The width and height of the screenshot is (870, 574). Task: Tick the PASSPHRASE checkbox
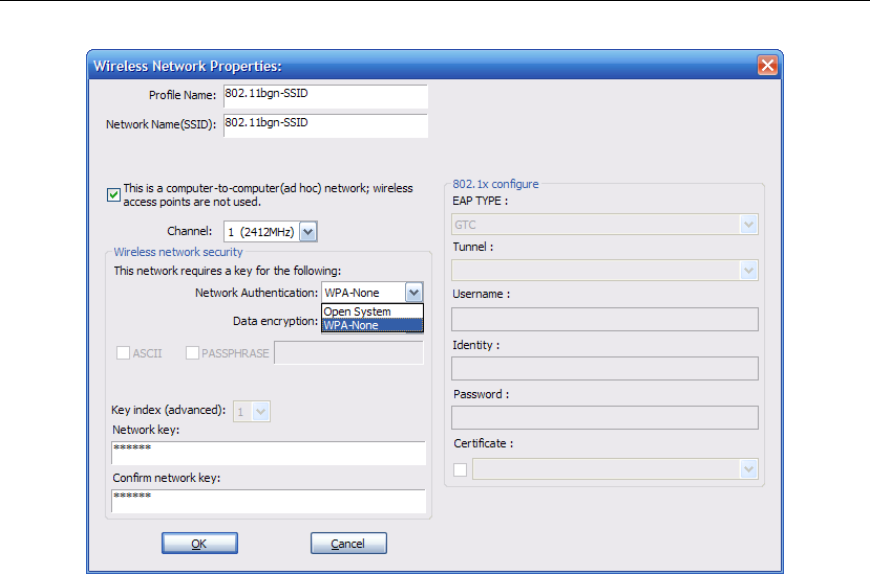(192, 353)
